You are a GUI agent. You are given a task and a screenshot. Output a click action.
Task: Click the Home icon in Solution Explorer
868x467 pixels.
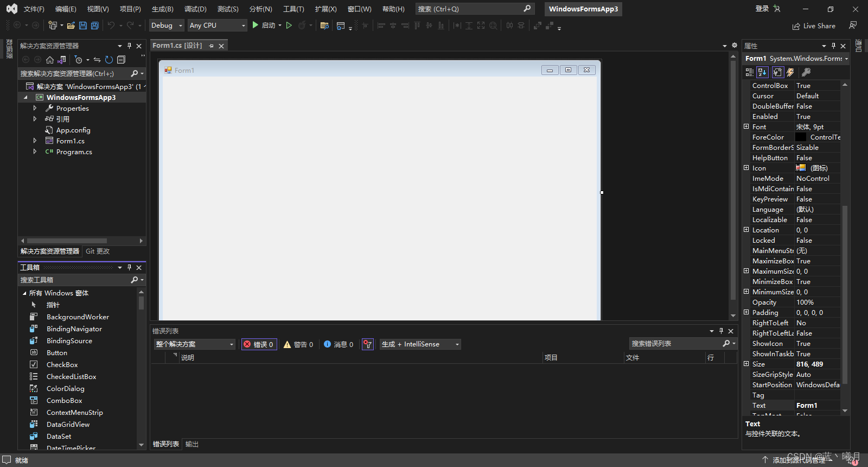[x=50, y=60]
